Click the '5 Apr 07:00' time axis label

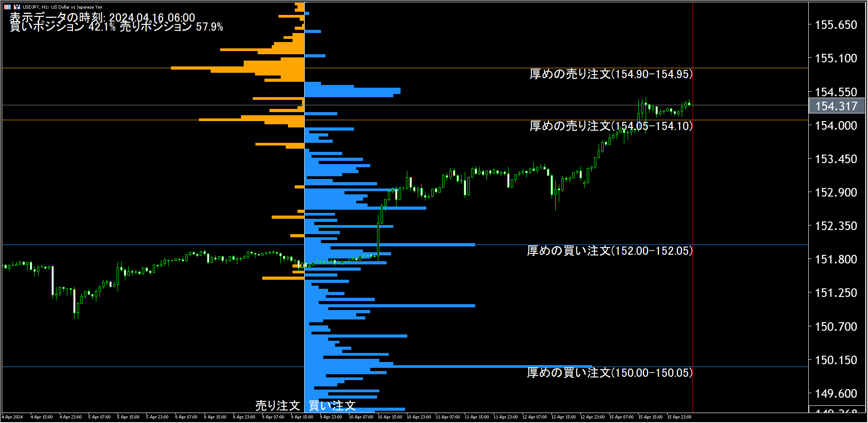point(99,417)
